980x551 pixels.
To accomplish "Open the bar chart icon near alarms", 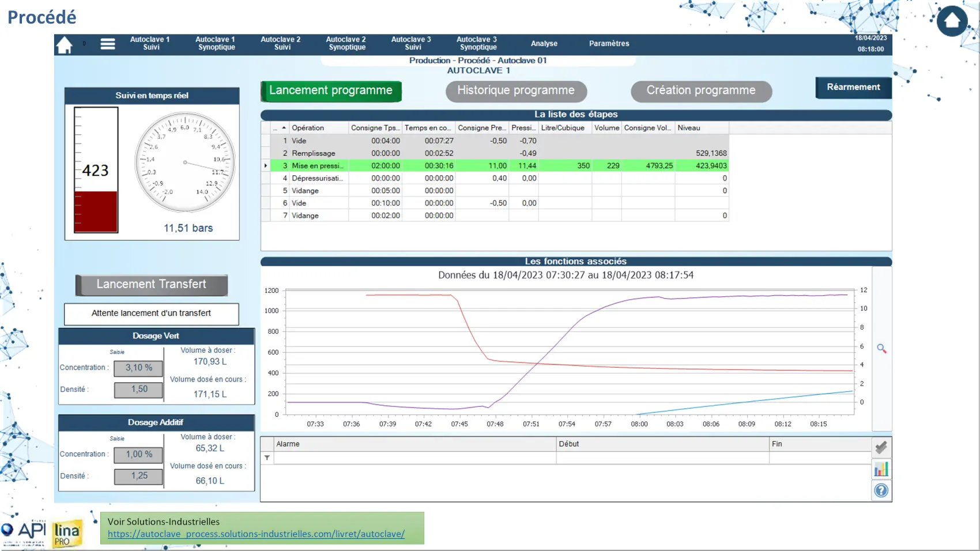I will pyautogui.click(x=881, y=469).
